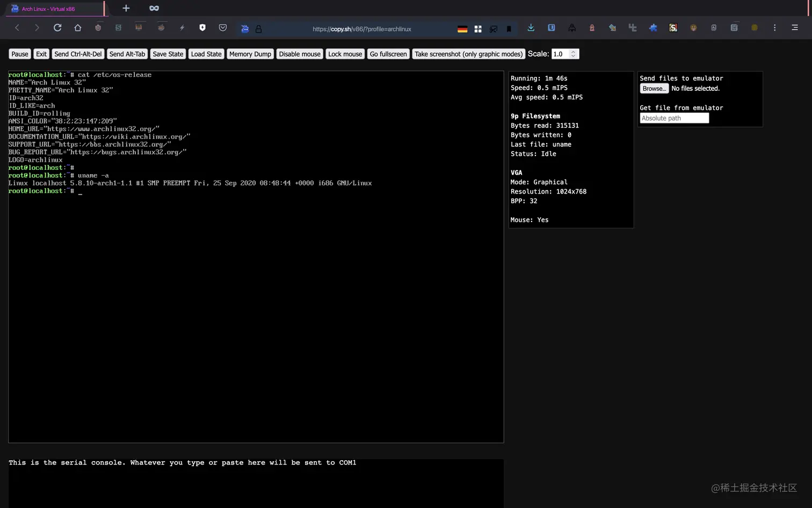Click the '9p Filesystem' heading
Image resolution: width=812 pixels, height=508 pixels.
pos(535,116)
